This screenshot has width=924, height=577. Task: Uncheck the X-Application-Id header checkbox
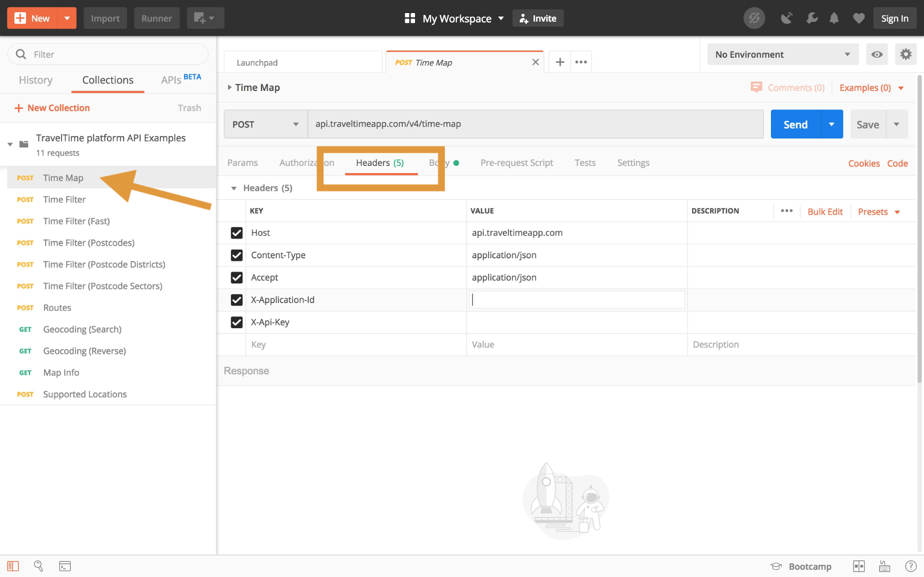[x=236, y=300]
